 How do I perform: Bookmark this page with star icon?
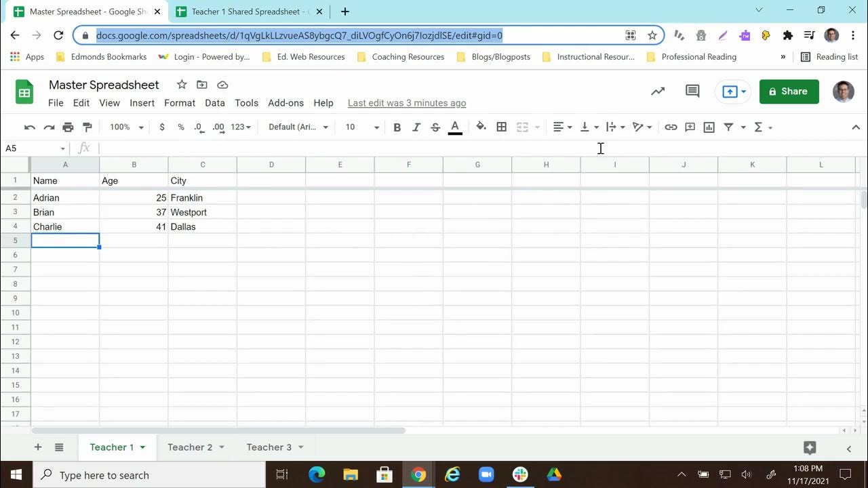coord(652,35)
